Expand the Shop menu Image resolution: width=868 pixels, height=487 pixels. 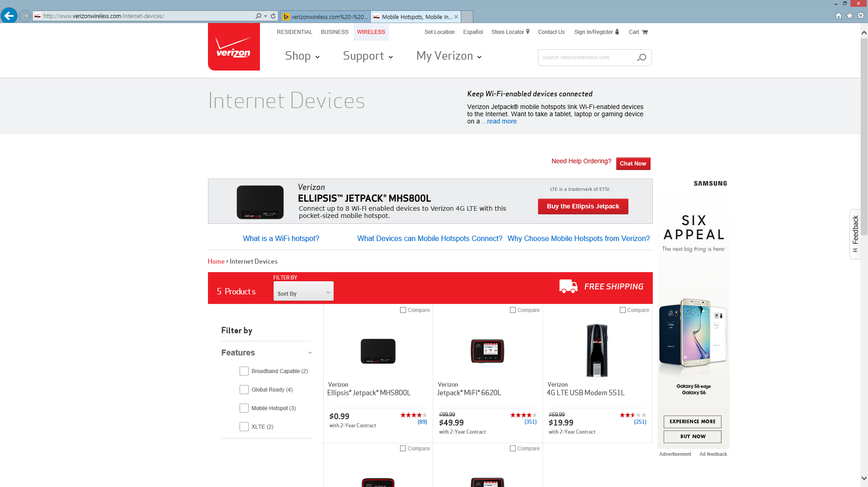coord(302,56)
